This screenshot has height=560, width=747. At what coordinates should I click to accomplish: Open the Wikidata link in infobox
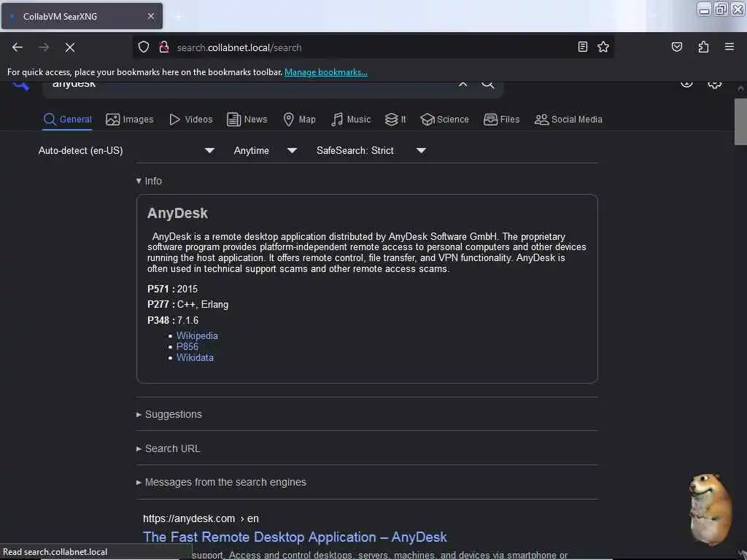(x=195, y=357)
